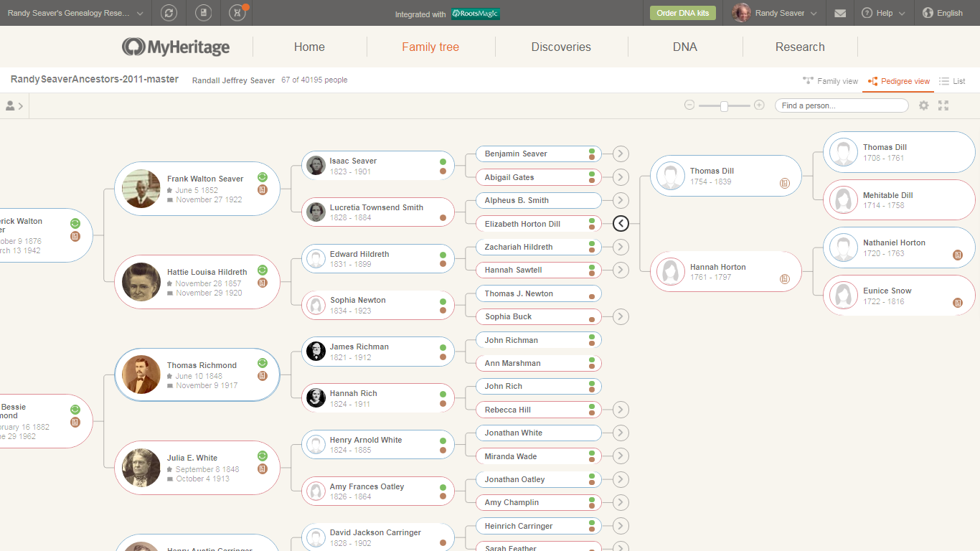This screenshot has height=551, width=980.
Task: Open the mail envelope icon
Action: 839,12
